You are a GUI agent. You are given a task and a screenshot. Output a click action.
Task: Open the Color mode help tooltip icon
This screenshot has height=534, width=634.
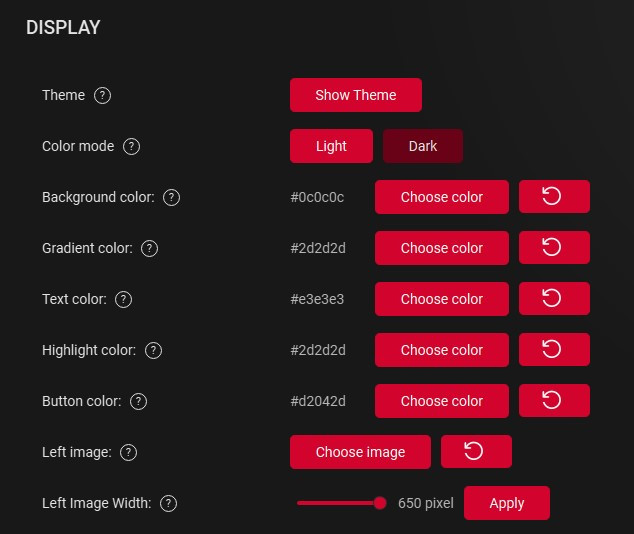tap(131, 146)
